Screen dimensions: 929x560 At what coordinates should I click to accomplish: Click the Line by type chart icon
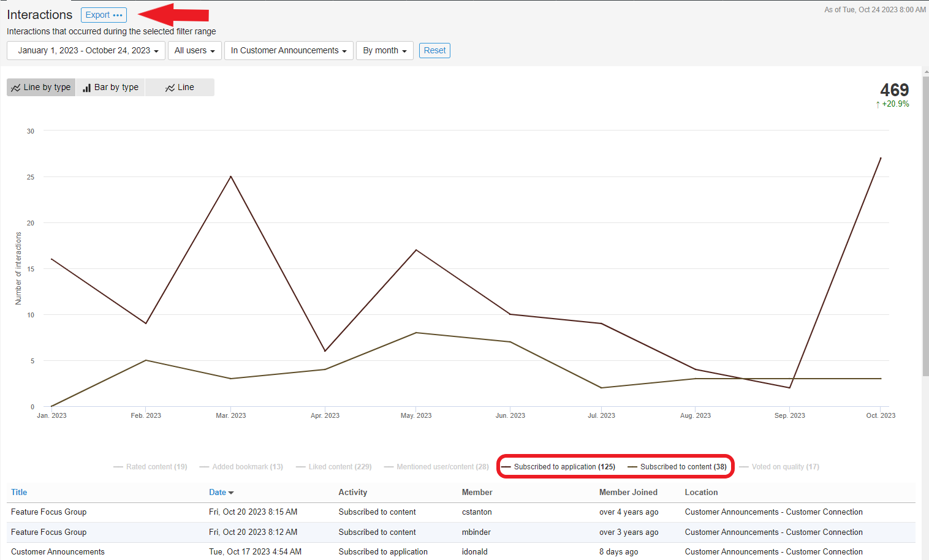(x=16, y=88)
